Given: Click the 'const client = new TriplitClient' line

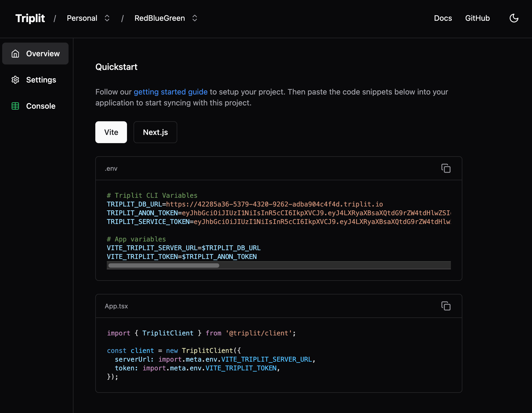Looking at the screenshot, I should click(174, 351).
